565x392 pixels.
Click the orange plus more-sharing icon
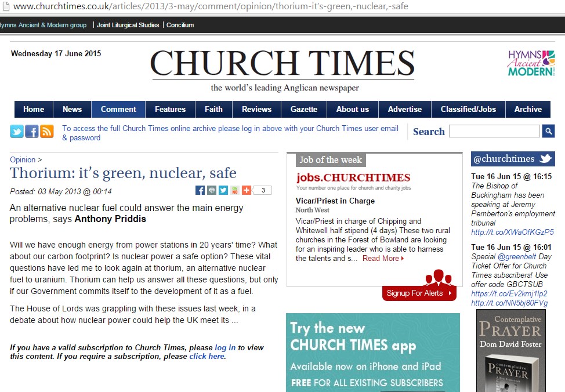pyautogui.click(x=246, y=190)
